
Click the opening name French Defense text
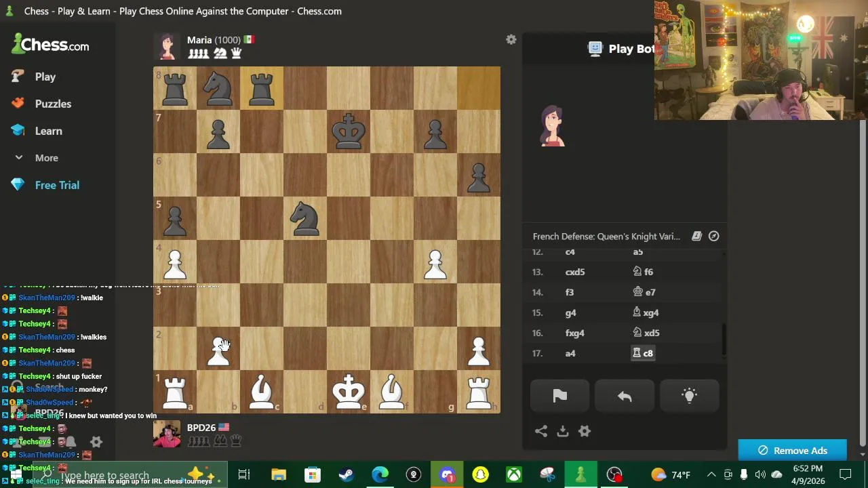pyautogui.click(x=606, y=237)
